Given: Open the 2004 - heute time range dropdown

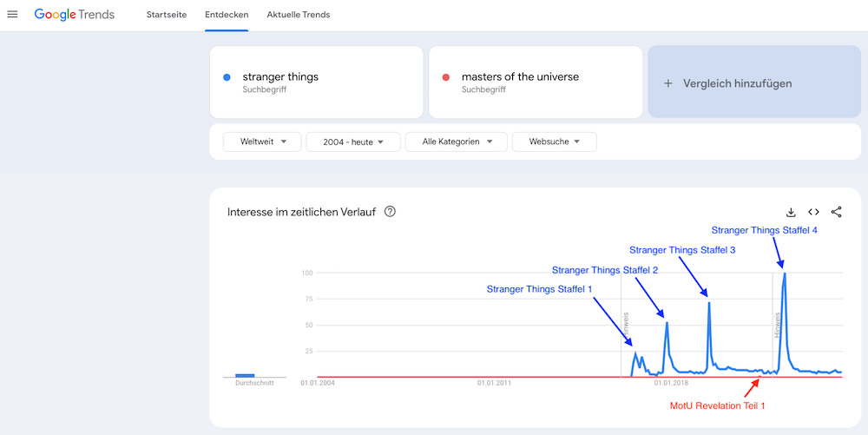Looking at the screenshot, I should pyautogui.click(x=353, y=142).
